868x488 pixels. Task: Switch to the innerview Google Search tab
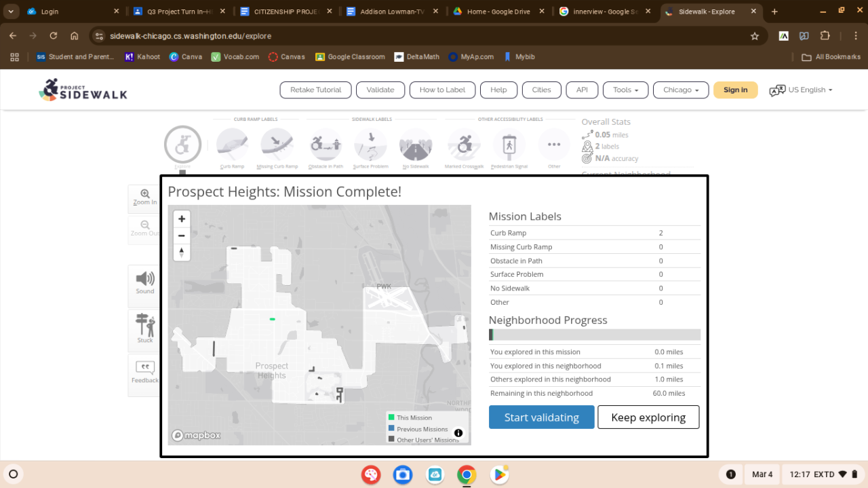pos(605,12)
